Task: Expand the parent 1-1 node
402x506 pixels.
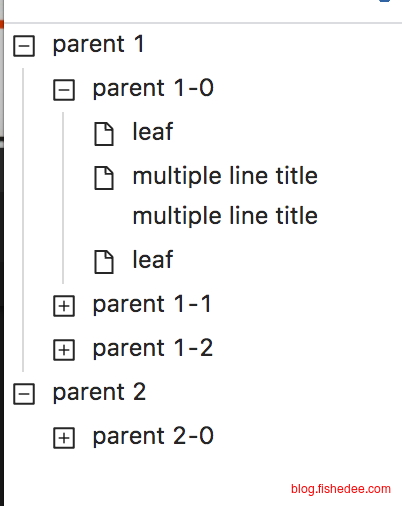Action: click(x=64, y=306)
